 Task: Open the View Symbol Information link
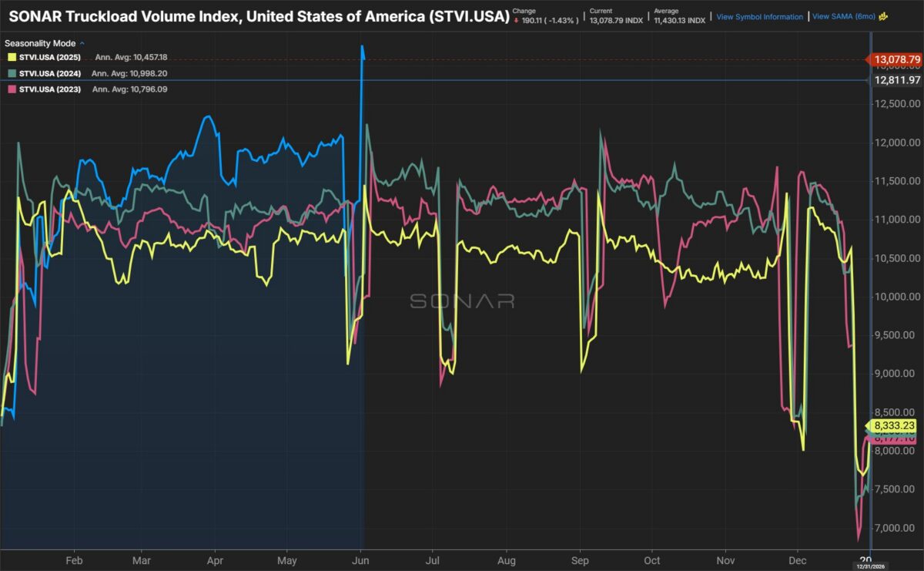click(759, 16)
